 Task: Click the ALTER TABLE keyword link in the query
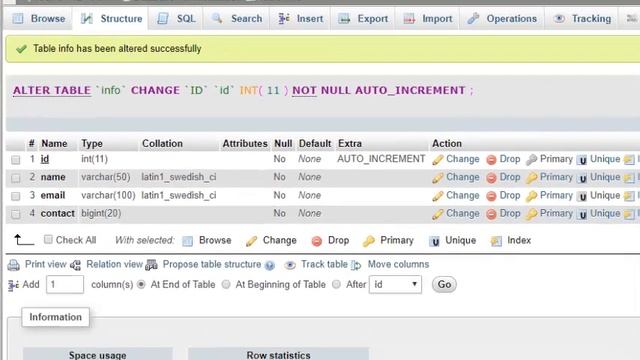pyautogui.click(x=52, y=90)
